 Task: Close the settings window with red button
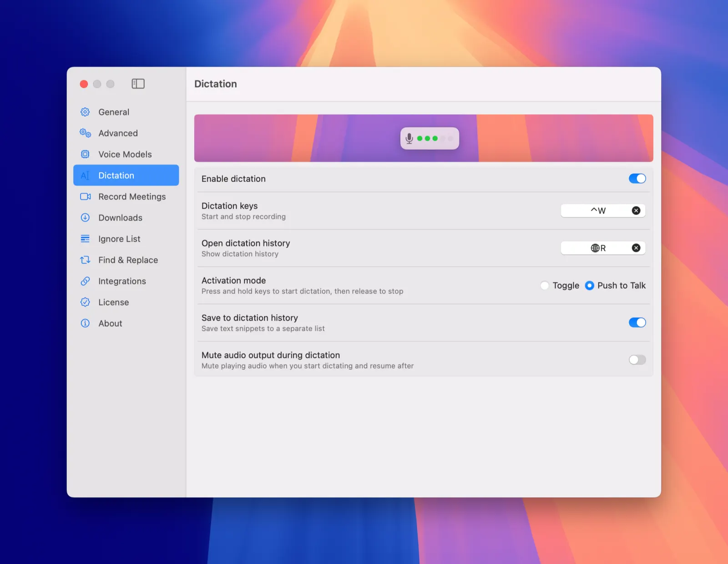coord(84,84)
